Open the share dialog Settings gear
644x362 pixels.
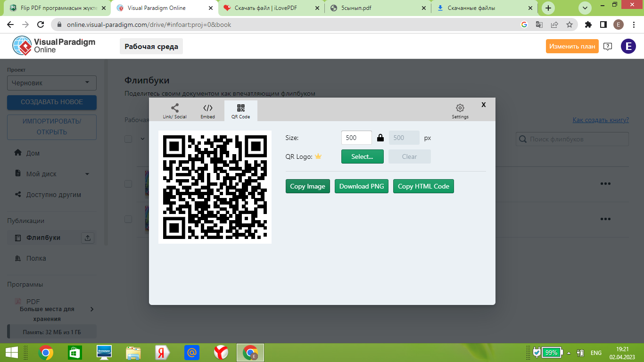click(460, 111)
